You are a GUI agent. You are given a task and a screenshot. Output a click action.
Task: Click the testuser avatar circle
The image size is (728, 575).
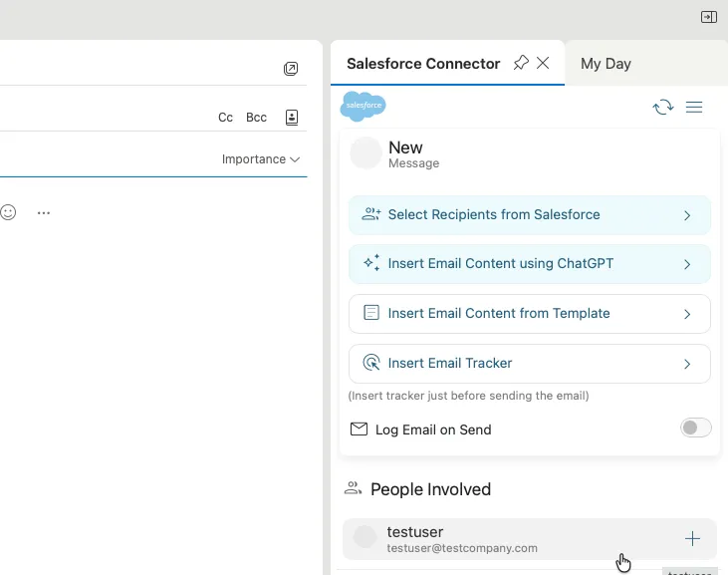pyautogui.click(x=364, y=537)
